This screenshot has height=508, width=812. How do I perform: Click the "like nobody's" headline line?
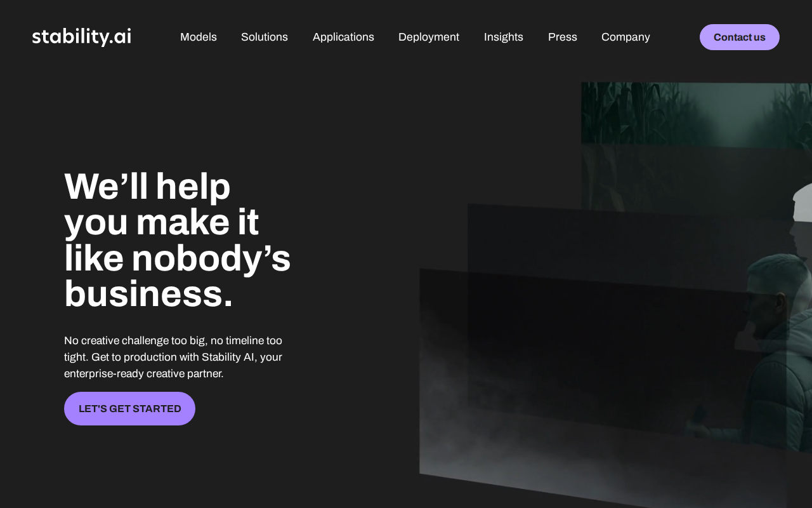(x=178, y=259)
